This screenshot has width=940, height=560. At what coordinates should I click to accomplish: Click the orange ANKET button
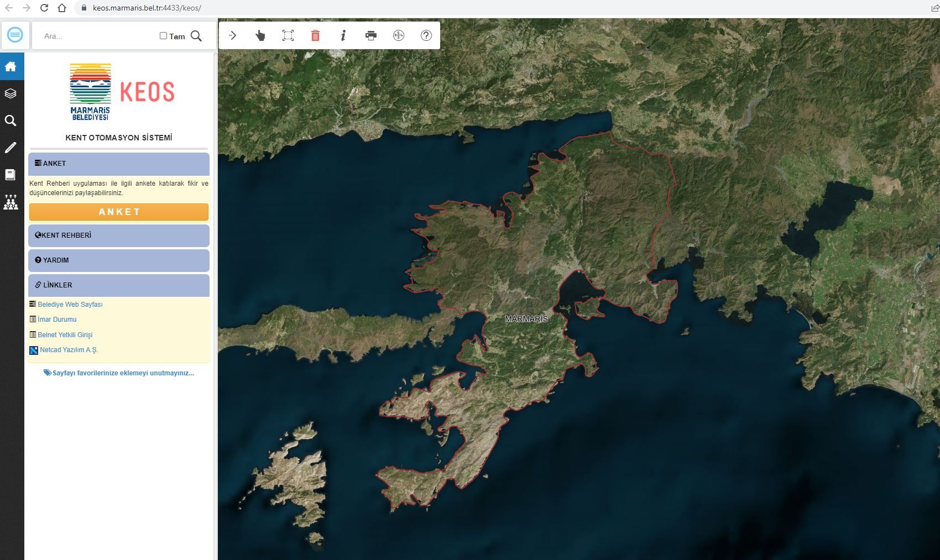pyautogui.click(x=118, y=212)
